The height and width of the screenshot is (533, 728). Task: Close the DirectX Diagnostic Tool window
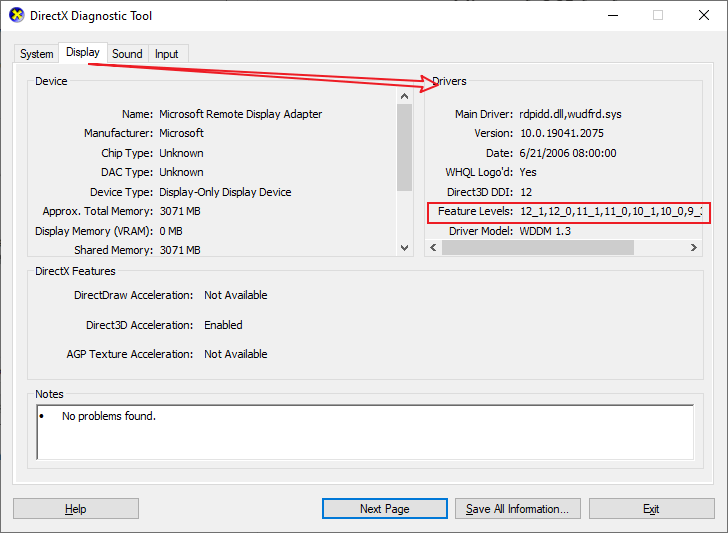point(704,15)
